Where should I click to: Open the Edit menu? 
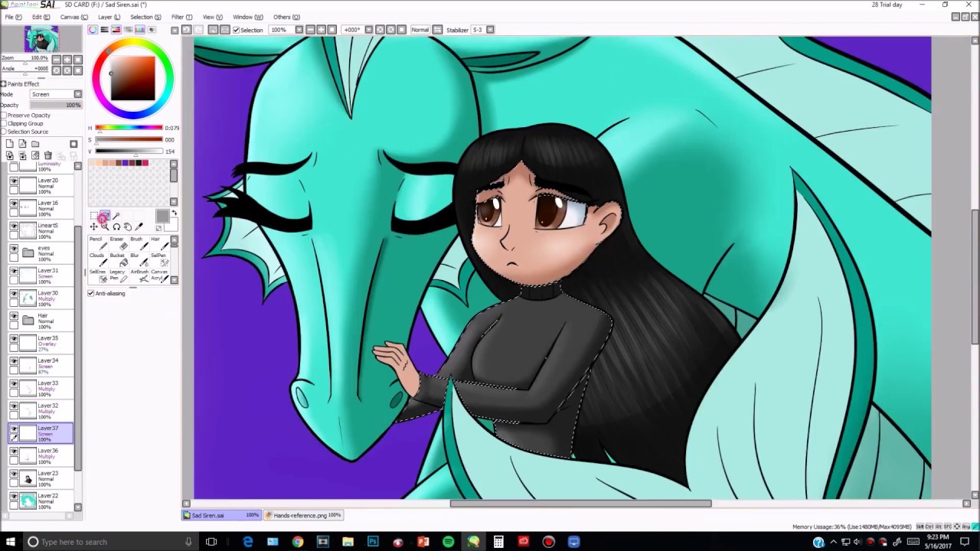coord(41,17)
